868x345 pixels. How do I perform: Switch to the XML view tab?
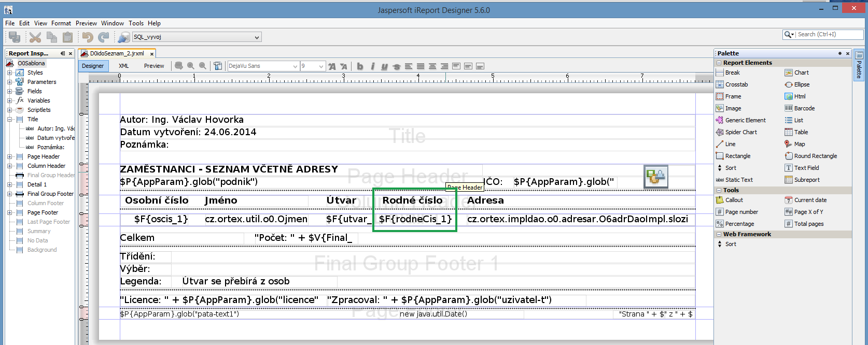[x=123, y=66]
